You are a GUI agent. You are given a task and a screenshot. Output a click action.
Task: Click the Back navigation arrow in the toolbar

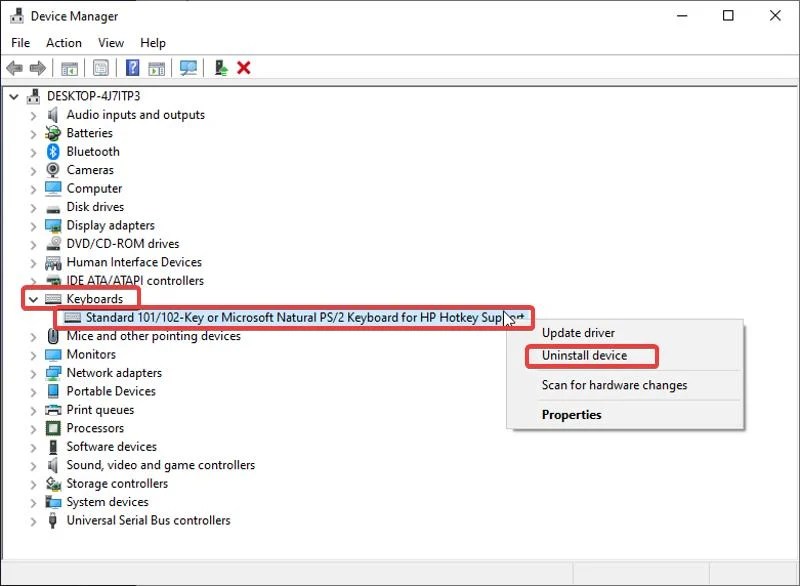point(14,68)
